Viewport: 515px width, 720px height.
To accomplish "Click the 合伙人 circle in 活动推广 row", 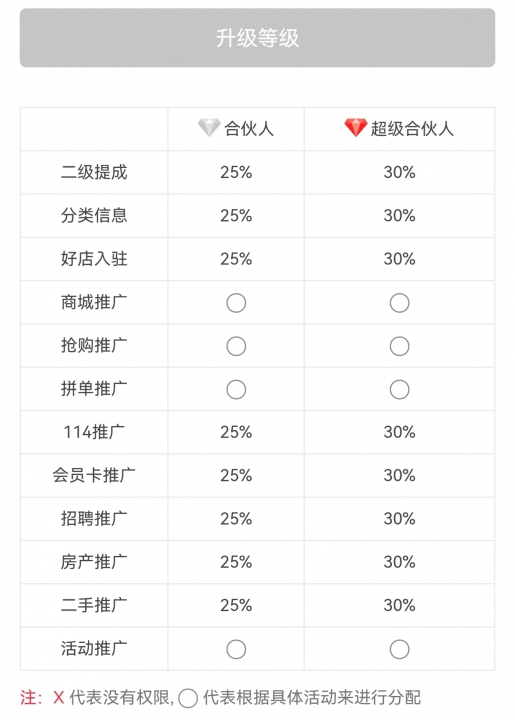I will (x=236, y=649).
